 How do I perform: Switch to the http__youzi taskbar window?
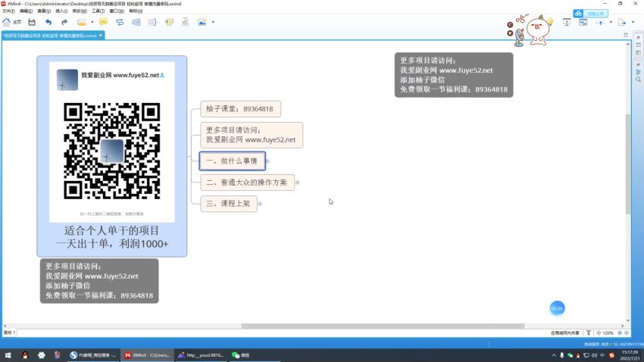(x=202, y=355)
